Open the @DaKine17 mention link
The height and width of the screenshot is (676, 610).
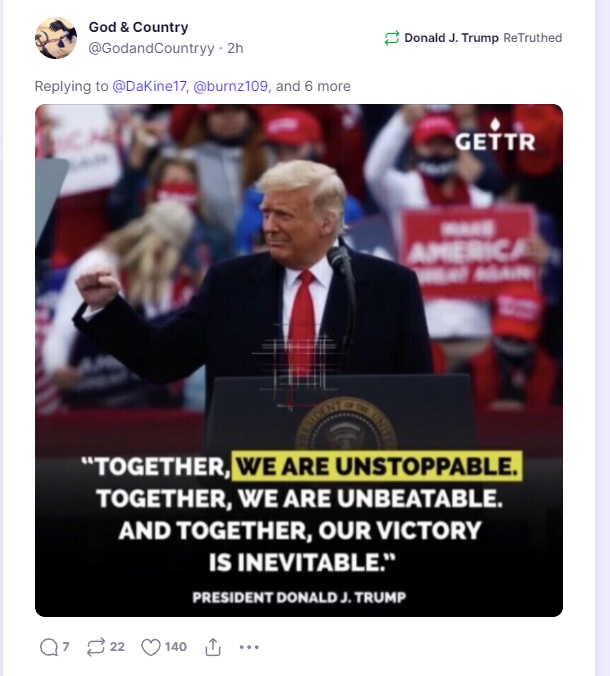coord(149,86)
